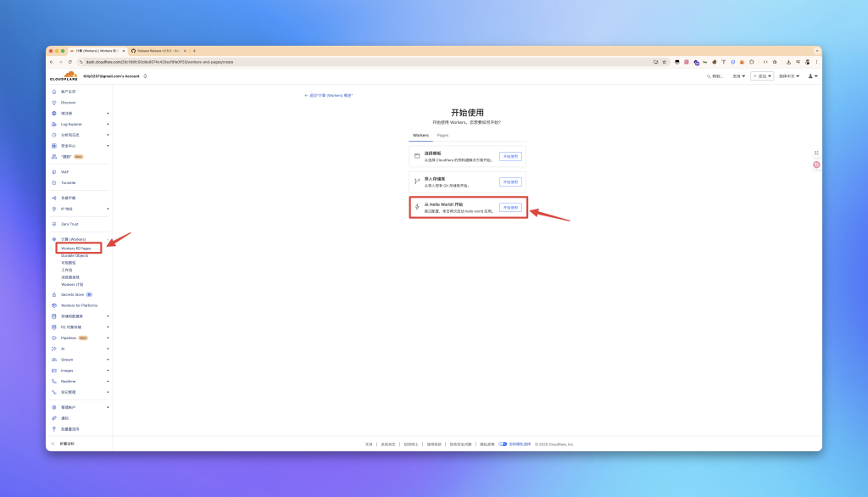Select Durable Objects in the sidebar
Image resolution: width=868 pixels, height=497 pixels.
(x=75, y=255)
